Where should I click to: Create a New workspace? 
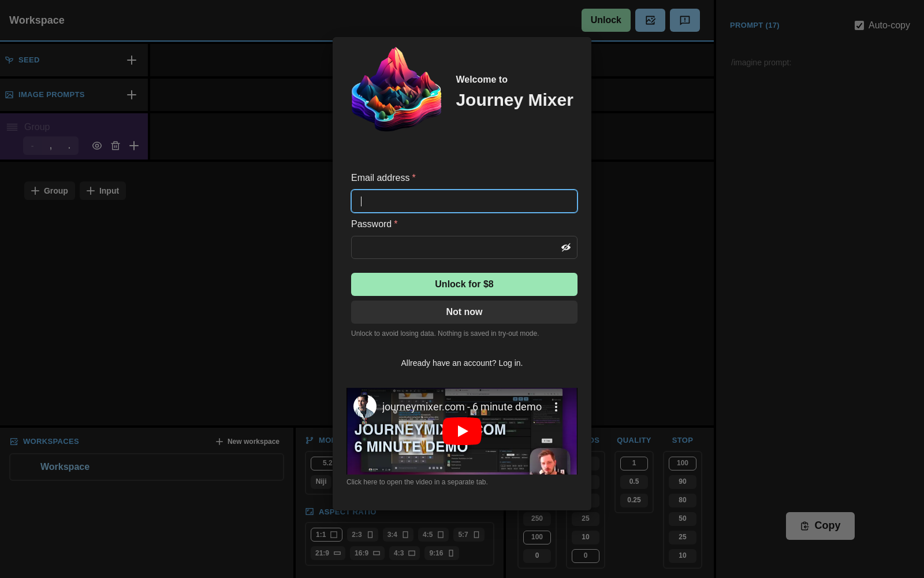pos(248,442)
